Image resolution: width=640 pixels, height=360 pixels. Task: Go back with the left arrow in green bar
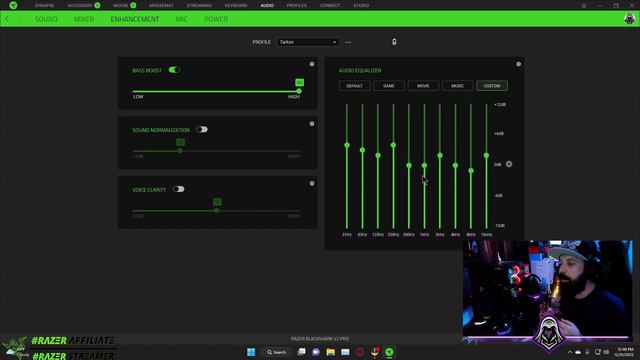[7, 19]
